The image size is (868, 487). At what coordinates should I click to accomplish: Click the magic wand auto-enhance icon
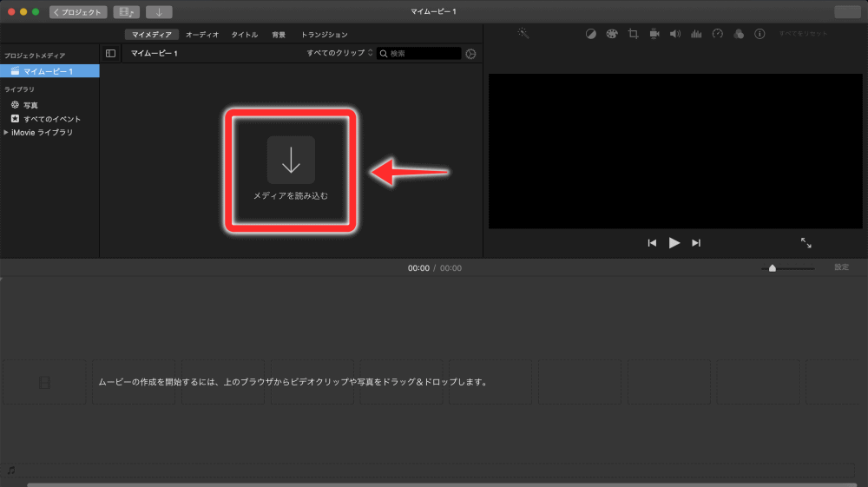click(523, 34)
